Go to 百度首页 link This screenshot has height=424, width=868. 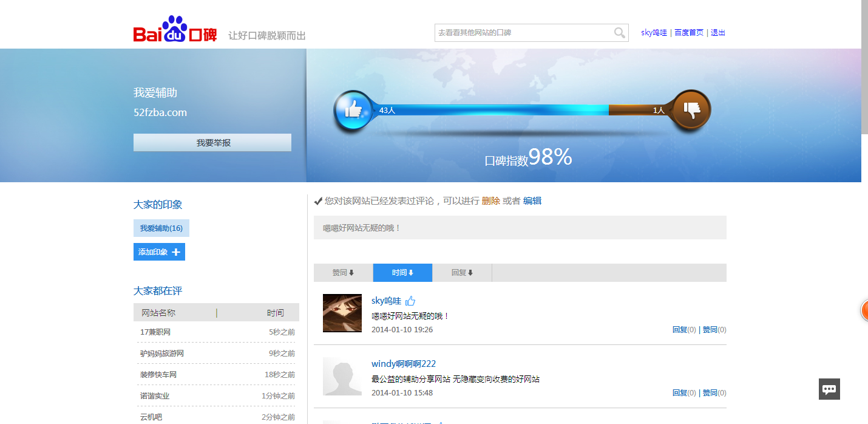(x=689, y=33)
